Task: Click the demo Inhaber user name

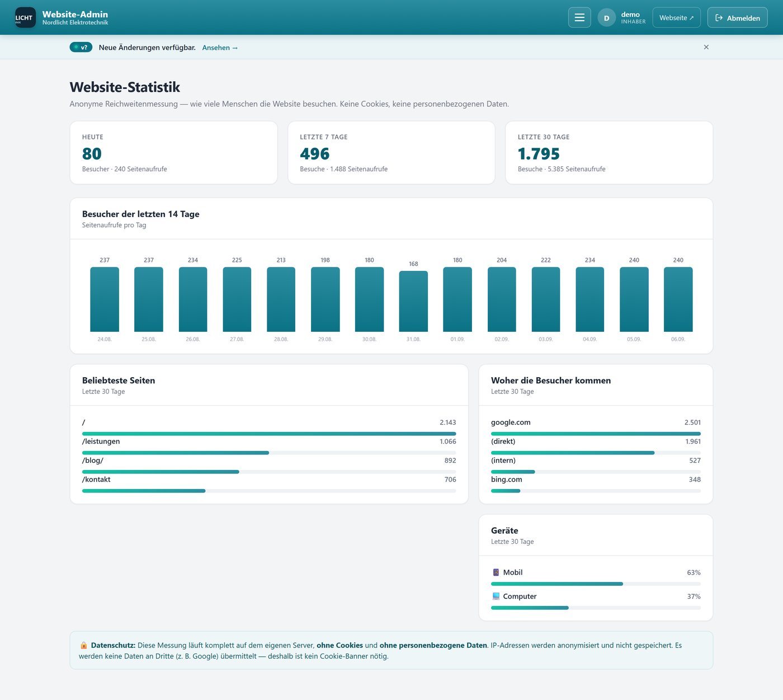Action: (633, 18)
